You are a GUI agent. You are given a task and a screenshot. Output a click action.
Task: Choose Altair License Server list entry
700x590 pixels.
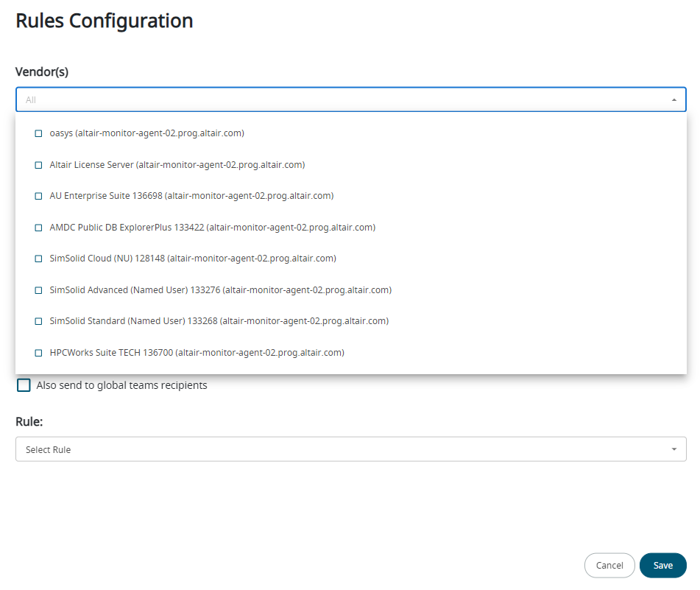[177, 165]
